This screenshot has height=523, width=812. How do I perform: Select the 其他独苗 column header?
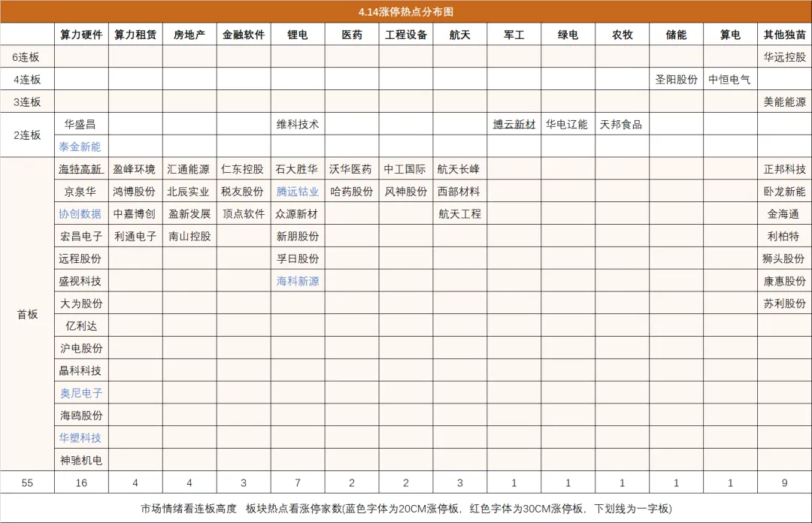(784, 35)
